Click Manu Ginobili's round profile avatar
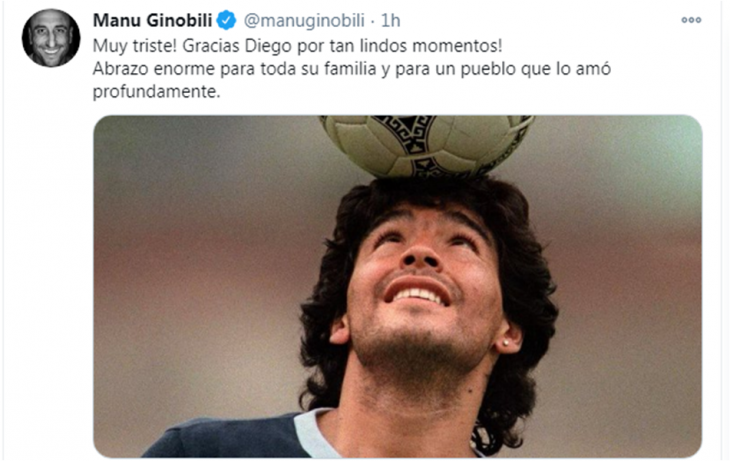730x461 pixels. (x=51, y=38)
